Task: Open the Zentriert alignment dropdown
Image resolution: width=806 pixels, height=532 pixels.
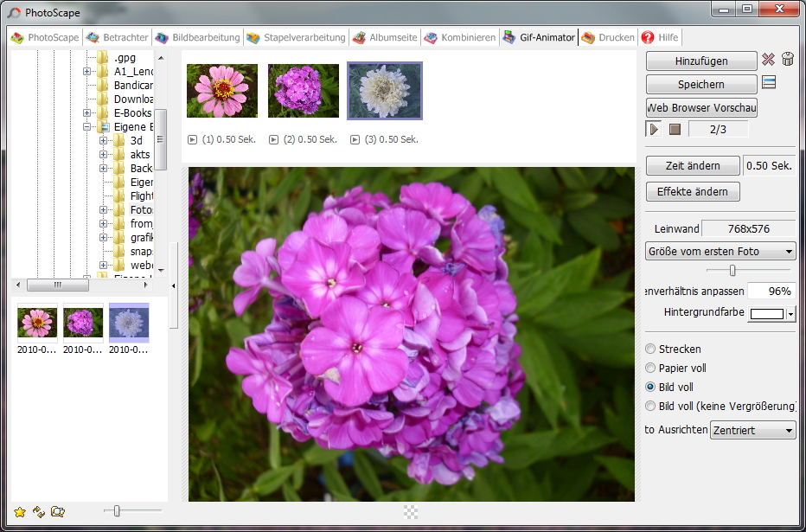Action: (x=752, y=430)
